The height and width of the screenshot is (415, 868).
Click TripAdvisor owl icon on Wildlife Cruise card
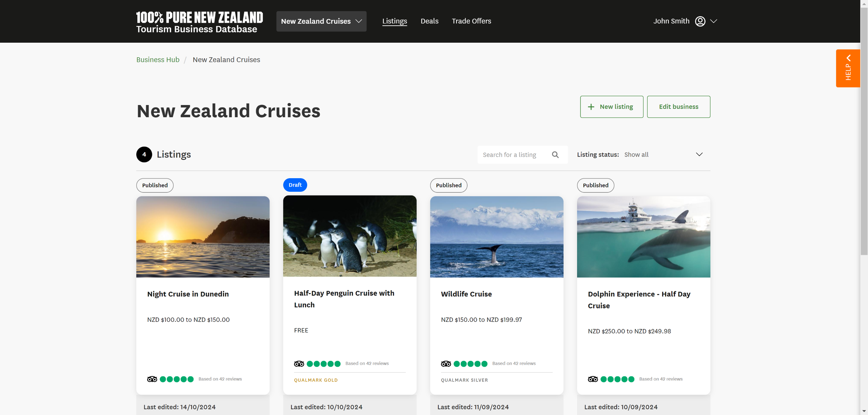pos(446,364)
